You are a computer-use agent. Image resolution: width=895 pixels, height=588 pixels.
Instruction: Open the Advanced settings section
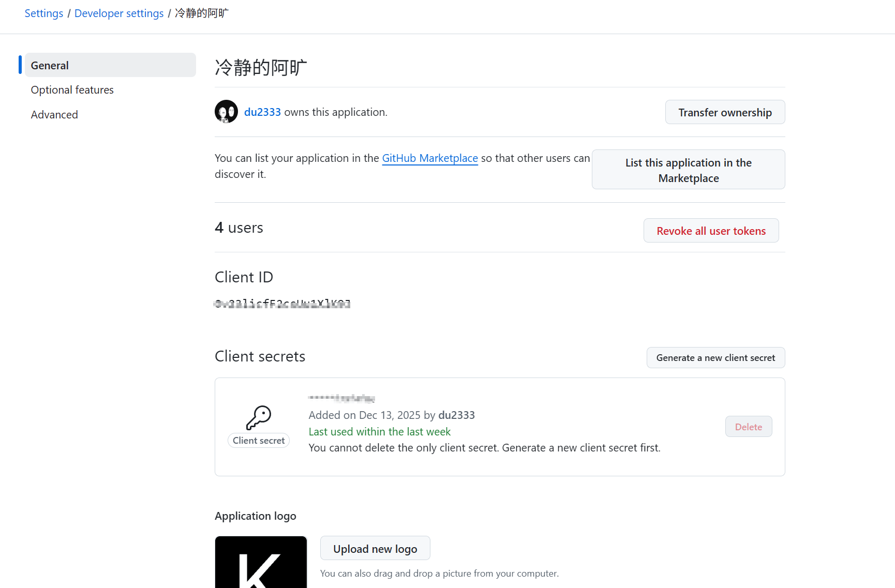[54, 114]
